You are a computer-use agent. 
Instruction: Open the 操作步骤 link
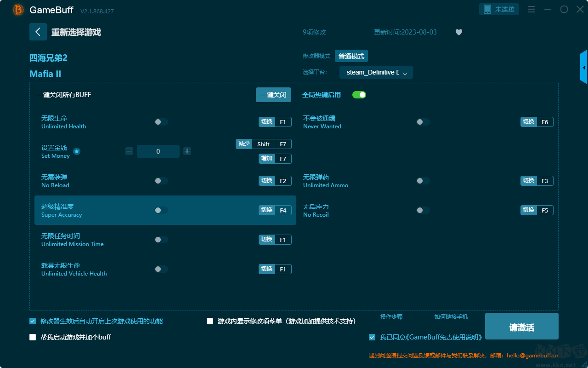391,317
